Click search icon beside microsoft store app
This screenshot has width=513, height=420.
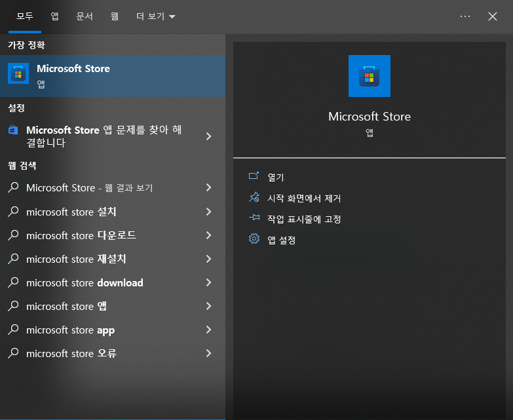(x=13, y=330)
